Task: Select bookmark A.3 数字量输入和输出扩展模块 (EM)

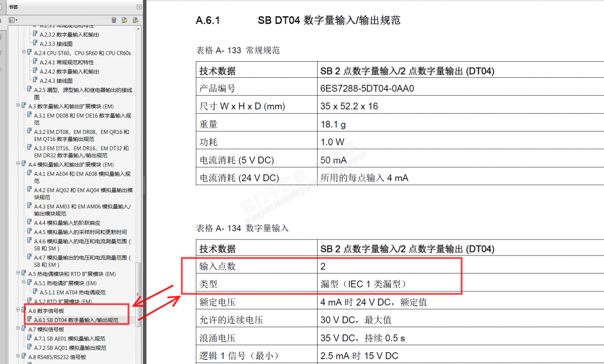Action: (x=71, y=107)
